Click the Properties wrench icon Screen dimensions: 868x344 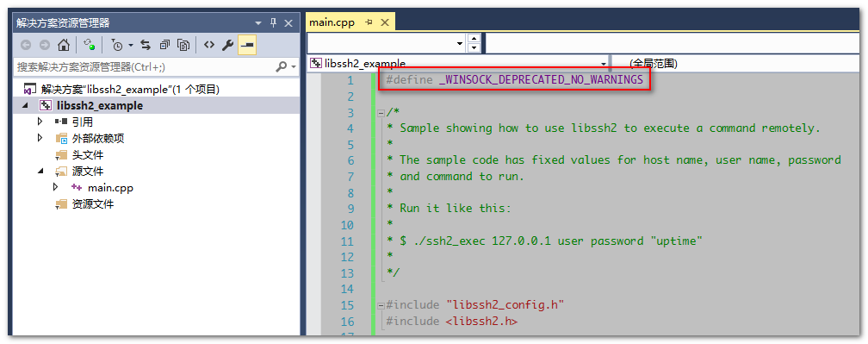point(227,45)
